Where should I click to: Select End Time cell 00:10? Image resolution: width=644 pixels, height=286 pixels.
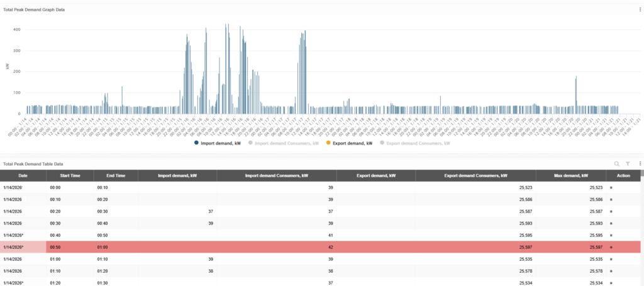116,187
